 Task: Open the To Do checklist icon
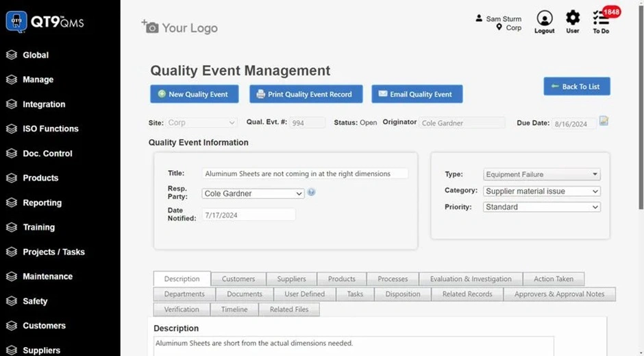[601, 19]
